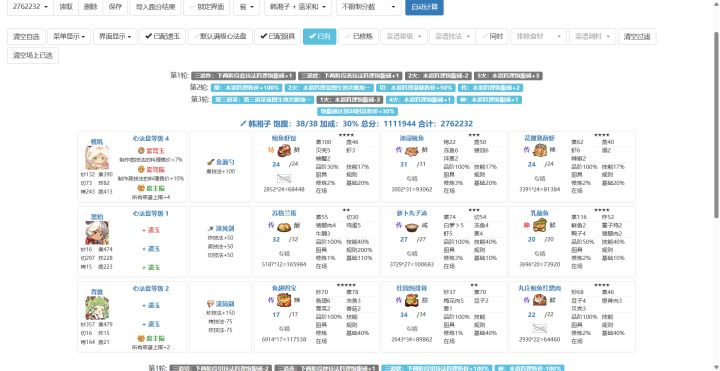This screenshot has height=371, width=720.
Task: Click the dish icon in the card scoring 68448
Action: (284, 150)
